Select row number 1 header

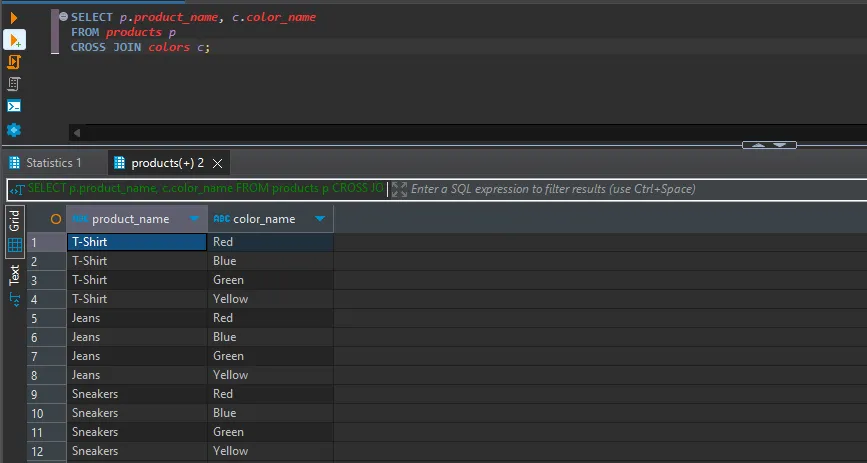(x=46, y=242)
